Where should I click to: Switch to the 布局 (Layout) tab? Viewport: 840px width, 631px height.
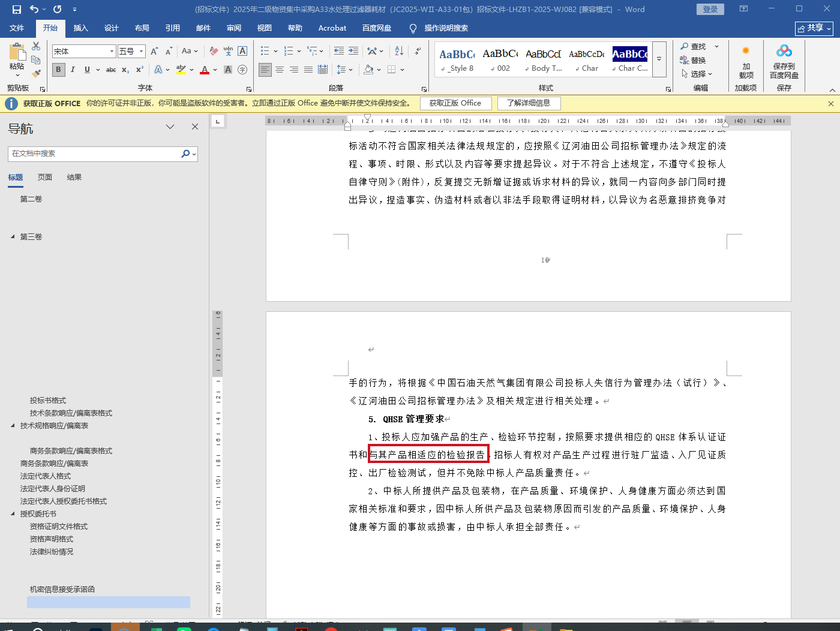[142, 28]
